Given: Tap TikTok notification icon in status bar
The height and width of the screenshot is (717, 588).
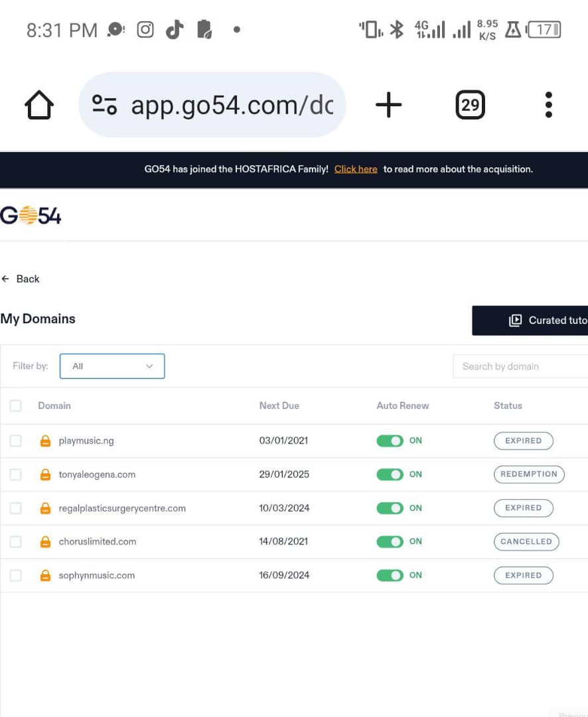Looking at the screenshot, I should [174, 30].
